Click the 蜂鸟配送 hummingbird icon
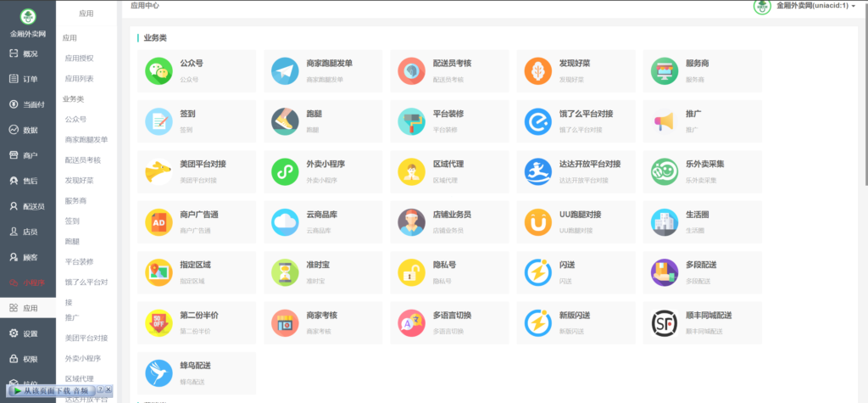Image resolution: width=868 pixels, height=403 pixels. tap(159, 372)
